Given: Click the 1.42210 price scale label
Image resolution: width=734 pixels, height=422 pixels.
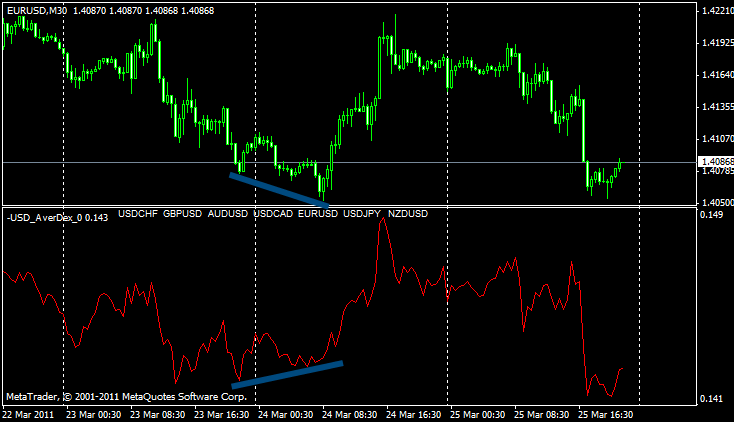Looking at the screenshot, I should pyautogui.click(x=716, y=11).
